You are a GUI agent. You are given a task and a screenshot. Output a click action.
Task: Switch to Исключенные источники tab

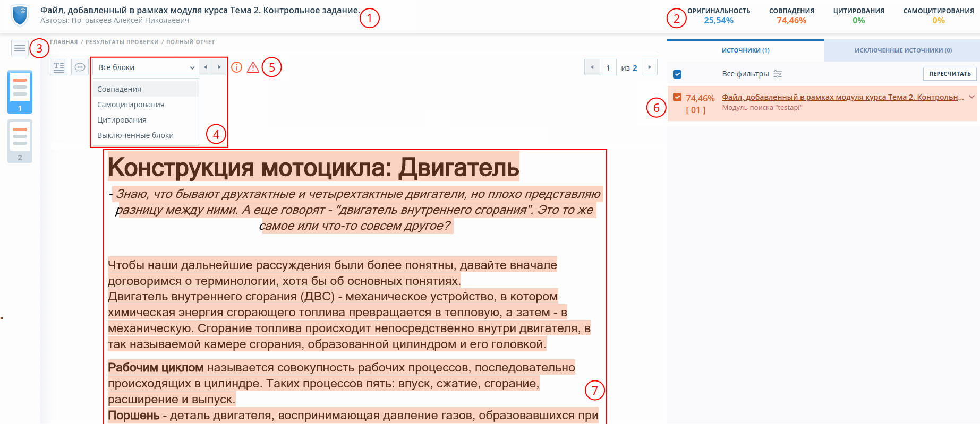pos(902,50)
